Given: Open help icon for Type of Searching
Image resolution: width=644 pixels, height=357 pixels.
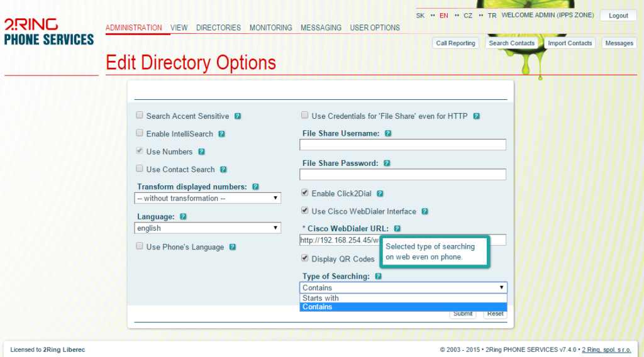Looking at the screenshot, I should pos(378,276).
